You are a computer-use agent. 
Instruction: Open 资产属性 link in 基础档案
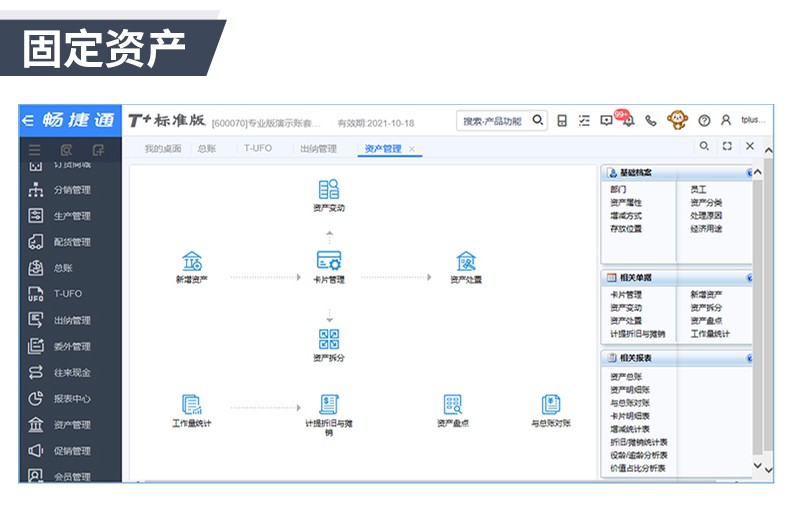(x=626, y=203)
